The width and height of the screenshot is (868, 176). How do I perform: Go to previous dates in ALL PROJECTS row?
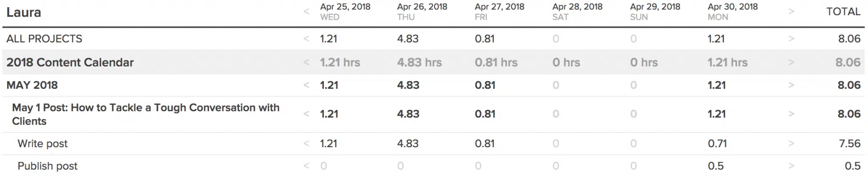(x=306, y=39)
